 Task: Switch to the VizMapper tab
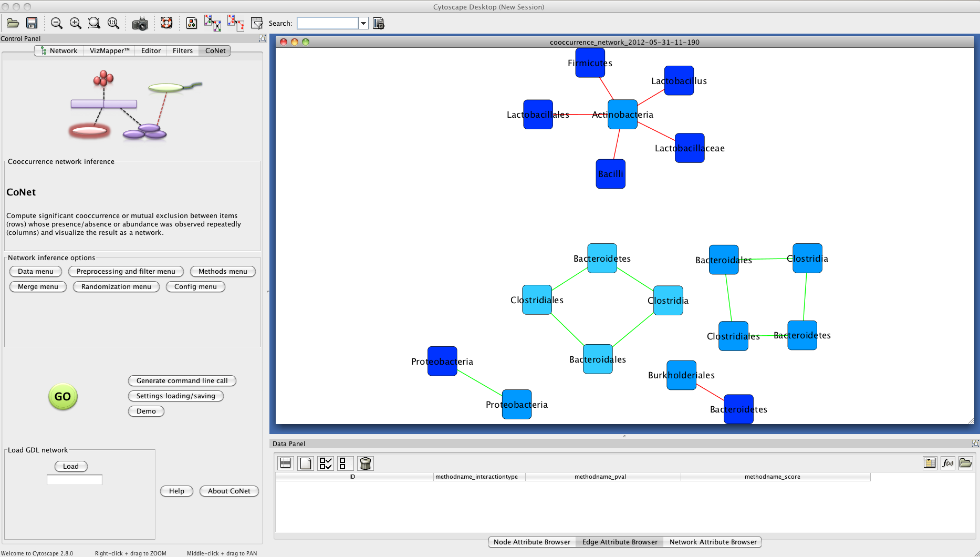(x=109, y=51)
